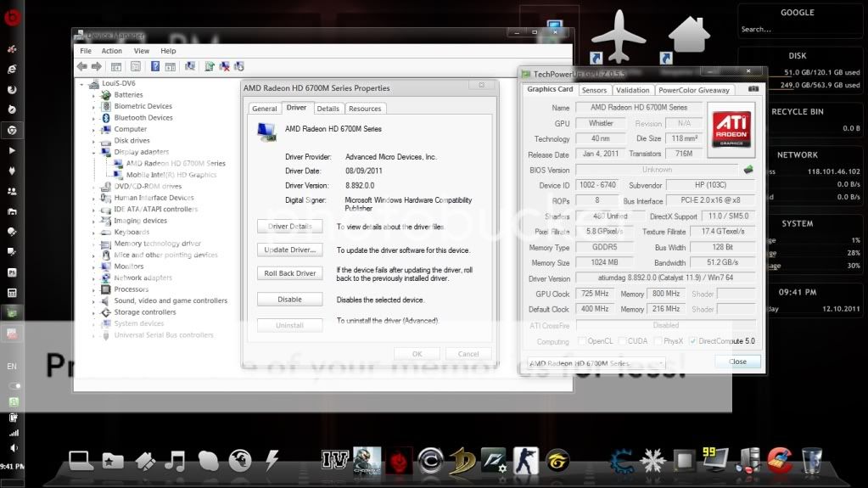Launch GTA IV from the dock
This screenshot has height=488, width=868.
333,460
